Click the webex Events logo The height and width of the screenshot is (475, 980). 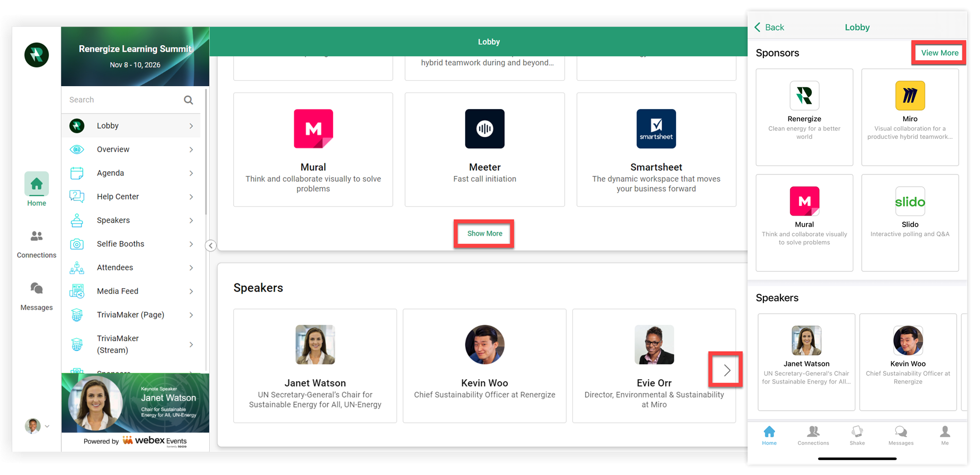[155, 441]
